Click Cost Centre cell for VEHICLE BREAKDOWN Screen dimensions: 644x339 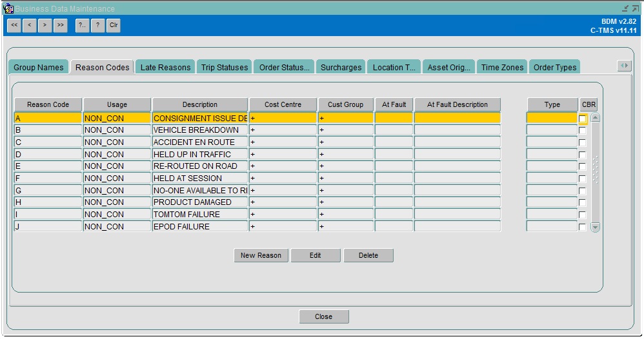pos(283,130)
